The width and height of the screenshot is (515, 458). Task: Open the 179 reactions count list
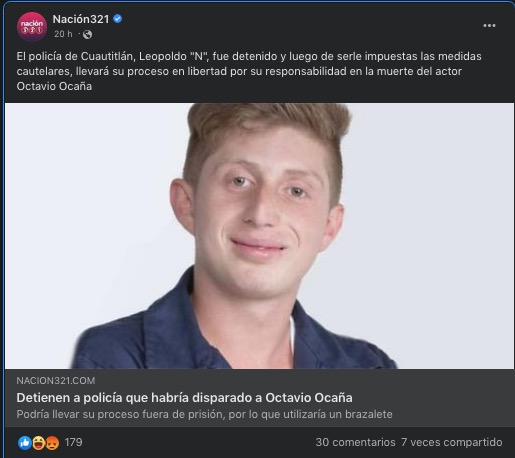pyautogui.click(x=73, y=442)
